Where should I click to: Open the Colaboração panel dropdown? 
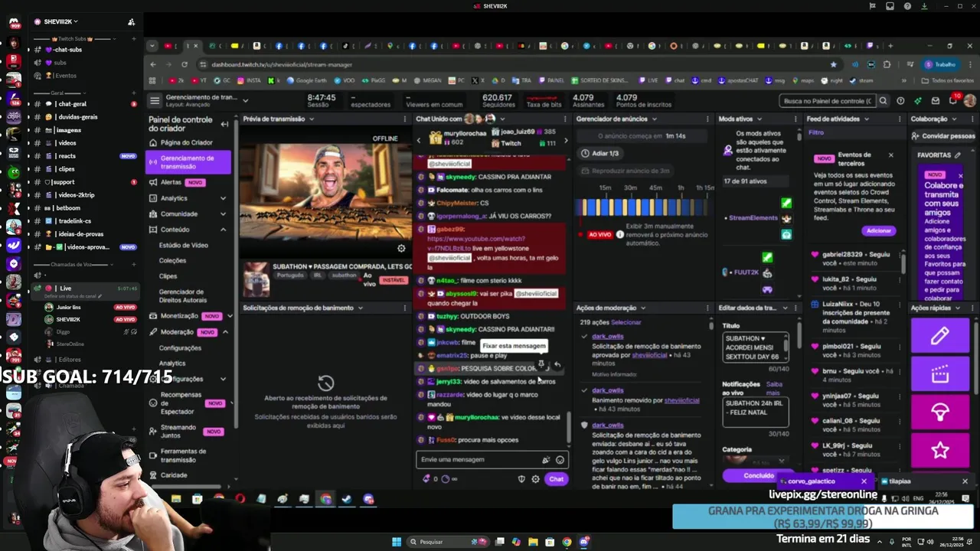coord(954,119)
